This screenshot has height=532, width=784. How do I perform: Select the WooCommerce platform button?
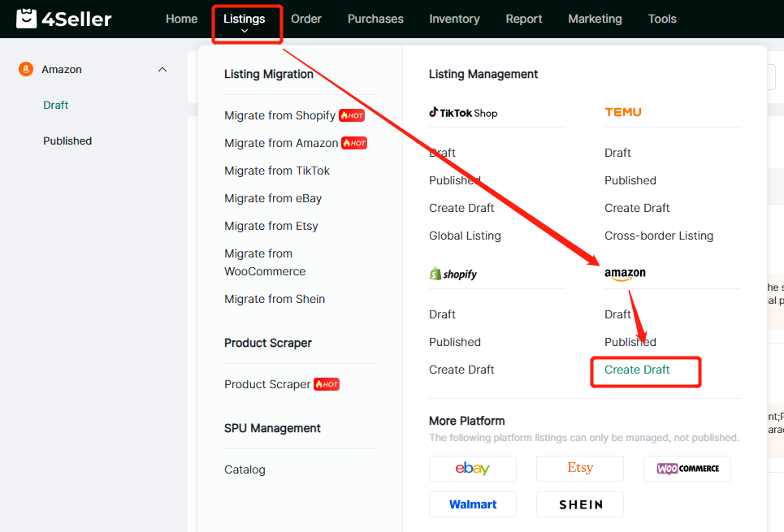pyautogui.click(x=687, y=469)
